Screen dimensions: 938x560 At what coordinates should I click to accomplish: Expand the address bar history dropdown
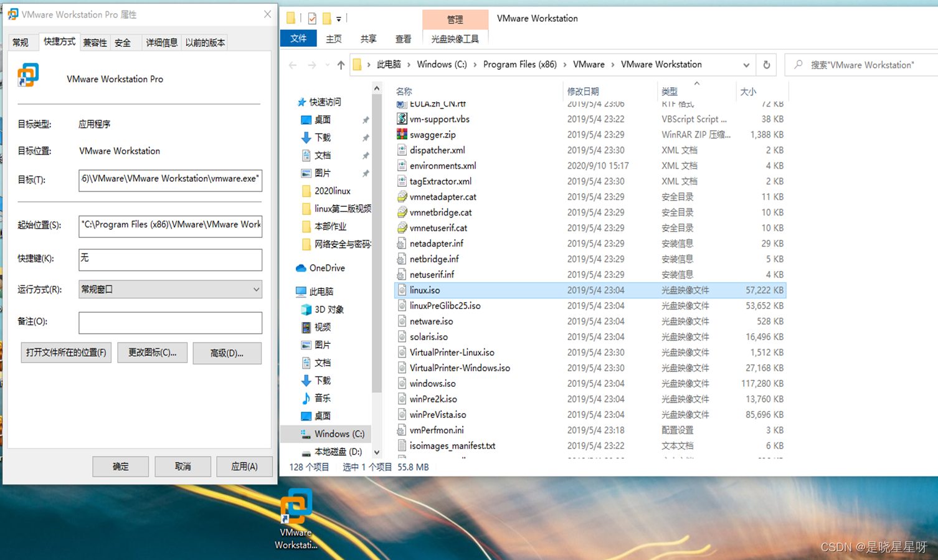[747, 64]
